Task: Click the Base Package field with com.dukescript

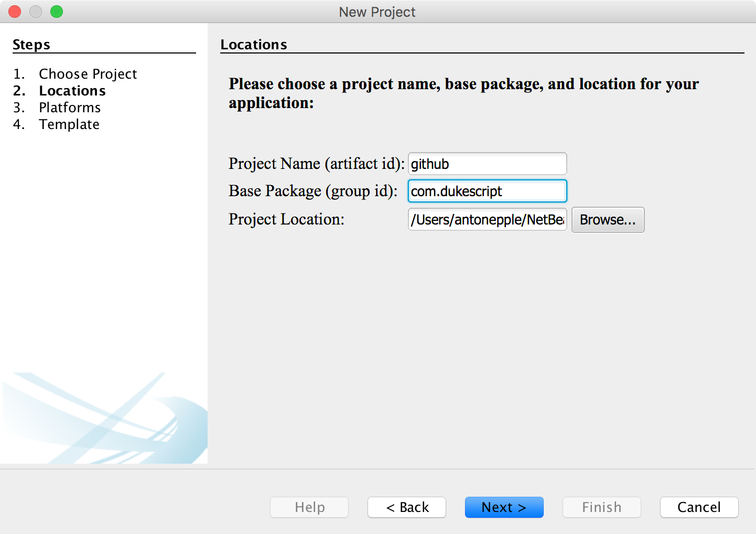Action: (487, 191)
